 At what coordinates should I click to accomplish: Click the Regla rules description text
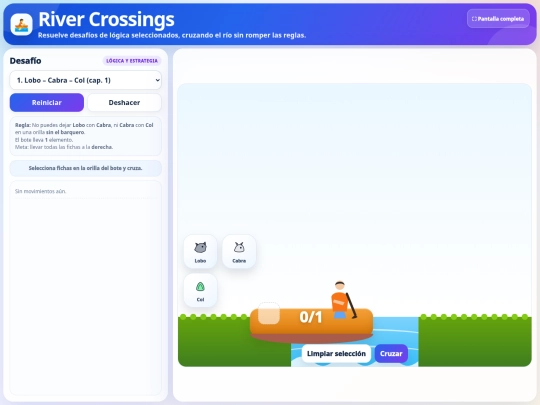pyautogui.click(x=85, y=136)
